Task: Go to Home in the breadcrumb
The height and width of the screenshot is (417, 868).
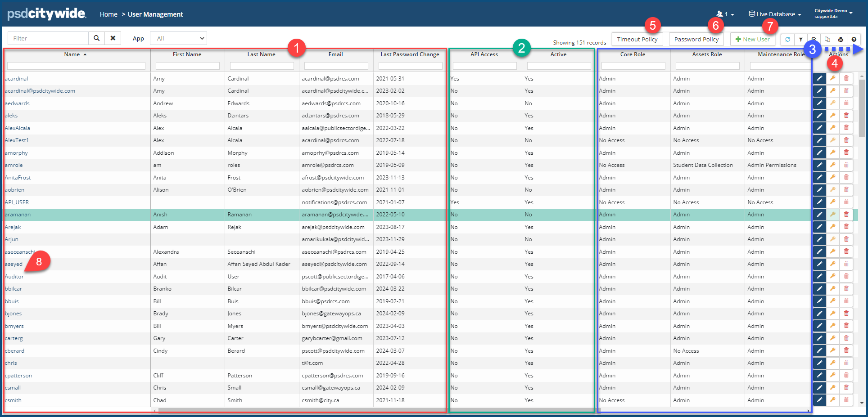Action: coord(108,14)
